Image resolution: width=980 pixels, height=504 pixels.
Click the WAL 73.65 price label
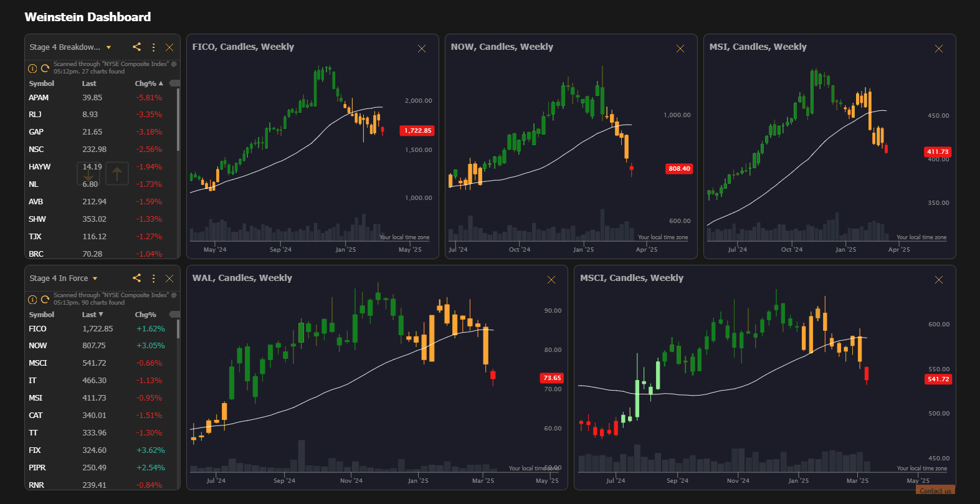click(552, 378)
